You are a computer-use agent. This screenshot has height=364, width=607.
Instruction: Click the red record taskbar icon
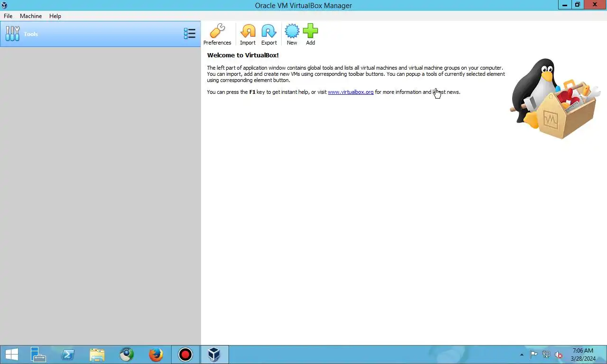coord(185,355)
